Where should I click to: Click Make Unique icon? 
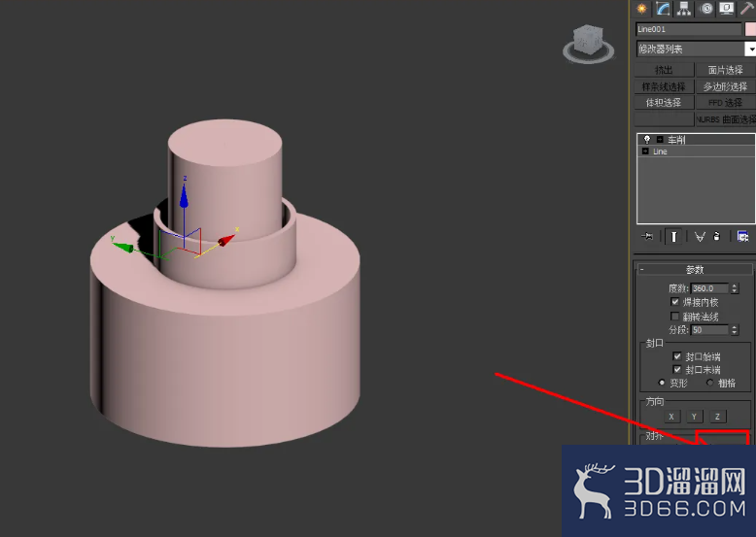[x=700, y=236]
